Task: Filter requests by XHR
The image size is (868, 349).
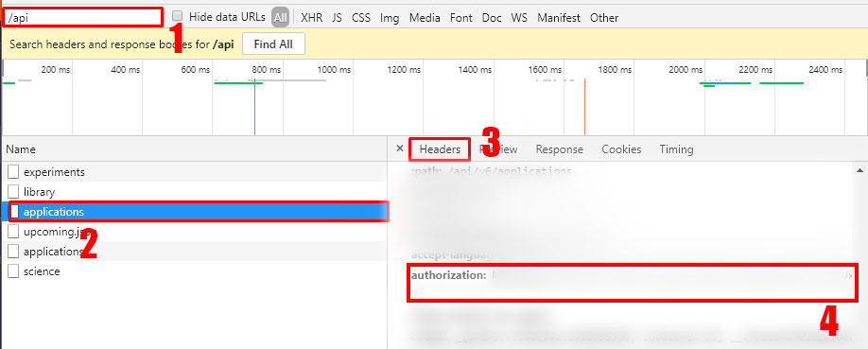Action: coord(312,18)
